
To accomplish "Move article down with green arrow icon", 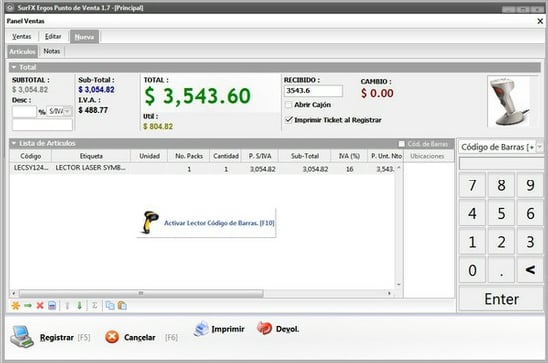I will click(79, 306).
